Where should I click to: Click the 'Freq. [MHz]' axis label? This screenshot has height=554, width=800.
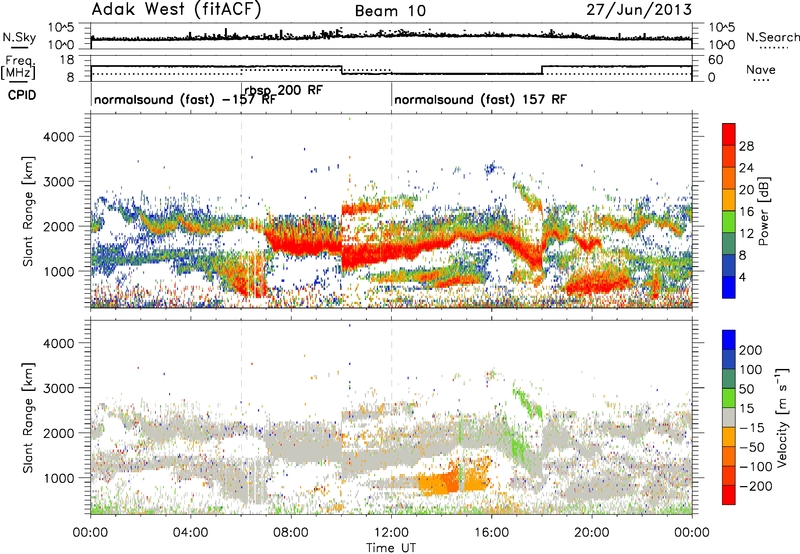coord(18,68)
